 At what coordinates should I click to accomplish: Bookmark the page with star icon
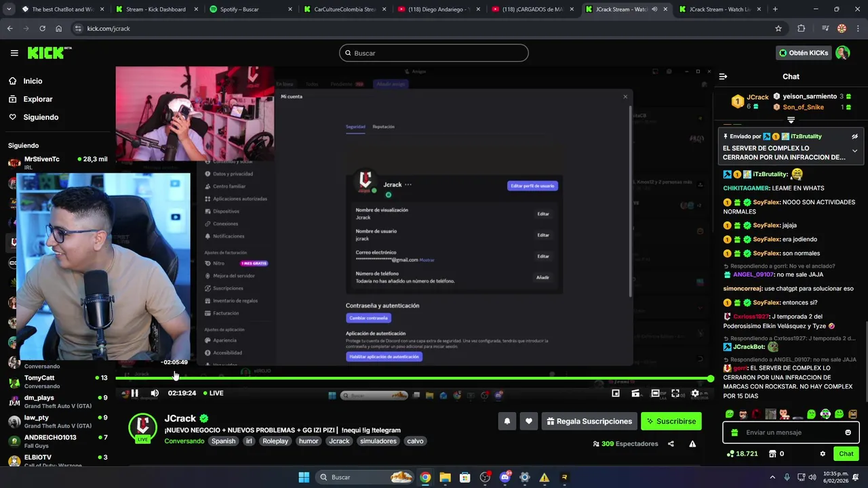click(778, 28)
